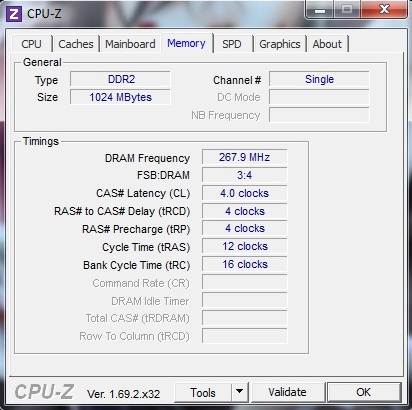Viewport: 412px width, 410px height.
Task: Go to the SPD tab
Action: [232, 44]
